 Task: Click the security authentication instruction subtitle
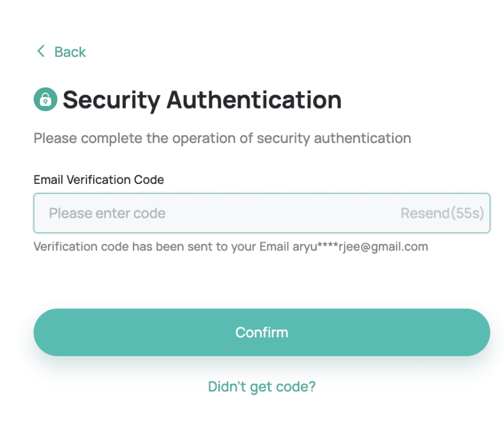point(222,138)
